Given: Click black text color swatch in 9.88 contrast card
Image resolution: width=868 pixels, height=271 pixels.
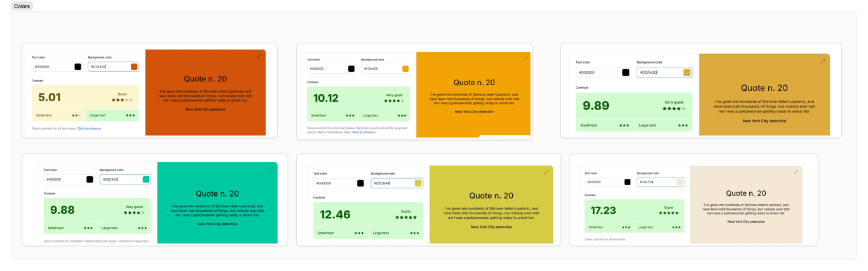Looking at the screenshot, I should point(90,179).
